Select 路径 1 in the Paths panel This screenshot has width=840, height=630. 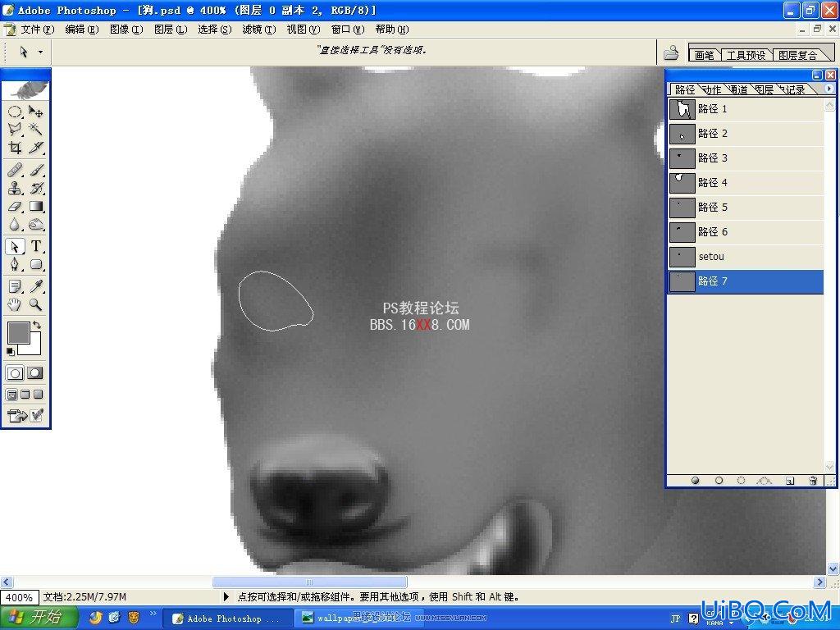tap(746, 109)
